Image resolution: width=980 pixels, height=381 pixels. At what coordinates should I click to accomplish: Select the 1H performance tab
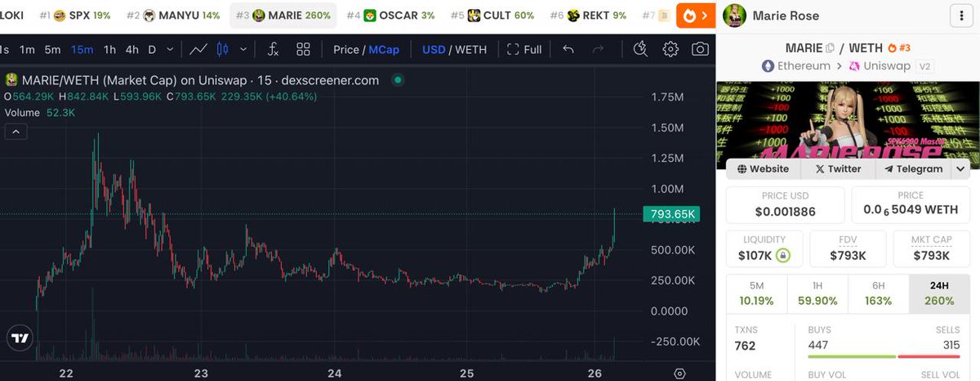click(817, 293)
